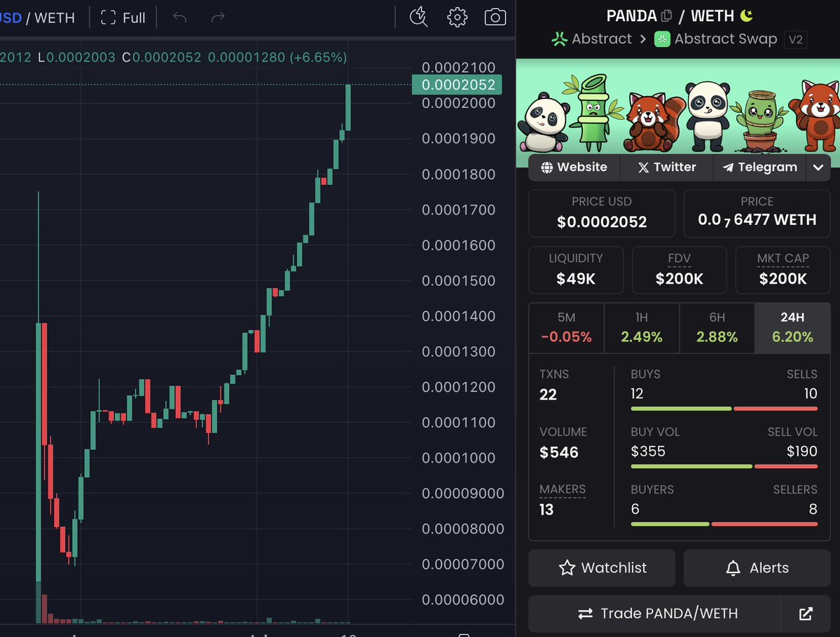
Task: Open chart settings gear
Action: coord(457,18)
